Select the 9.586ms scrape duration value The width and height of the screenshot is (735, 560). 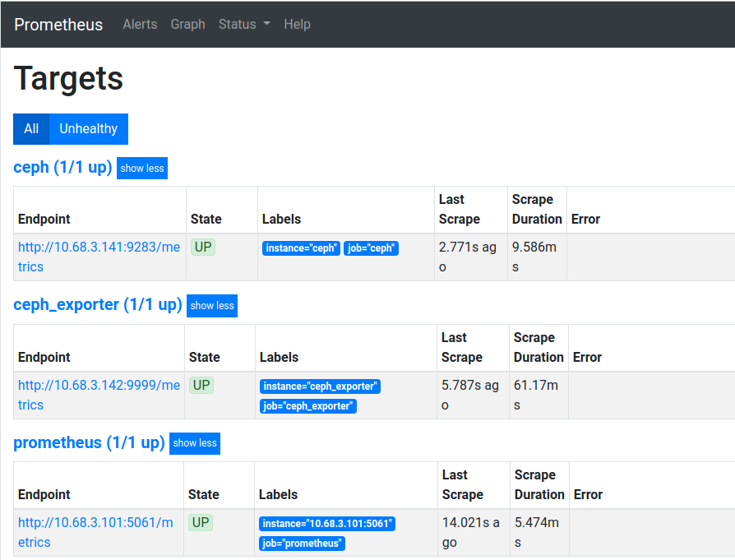click(534, 257)
